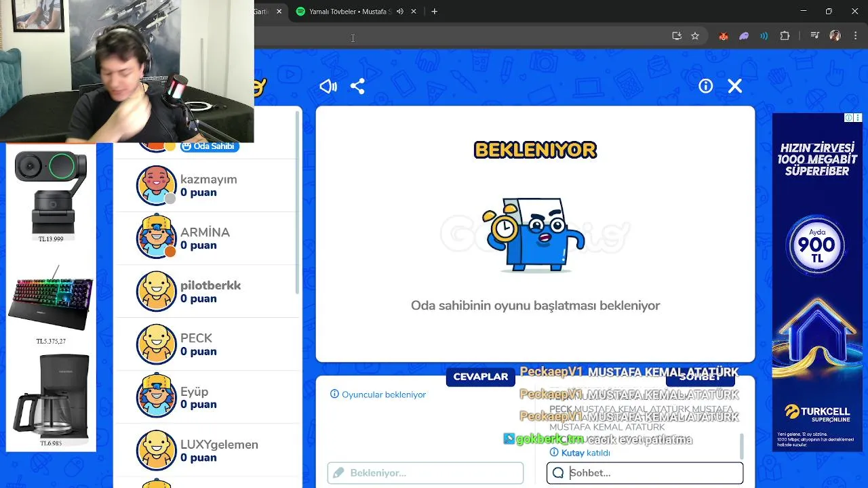Click Eyüp's avatar in the player list
This screenshot has height=488, width=868.
pos(156,396)
